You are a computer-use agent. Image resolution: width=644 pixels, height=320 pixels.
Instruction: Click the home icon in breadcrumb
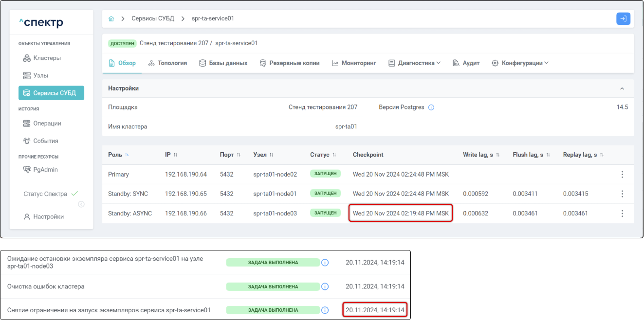[x=111, y=18]
